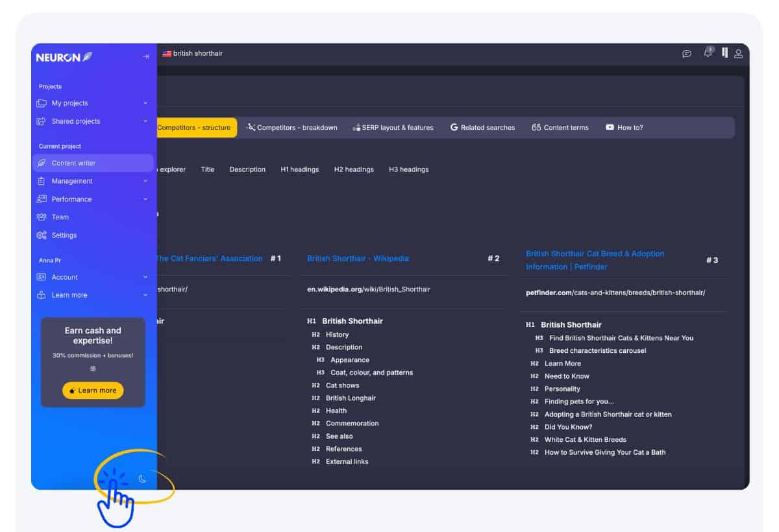Open the How to? tab
779x532 pixels.
coord(624,128)
